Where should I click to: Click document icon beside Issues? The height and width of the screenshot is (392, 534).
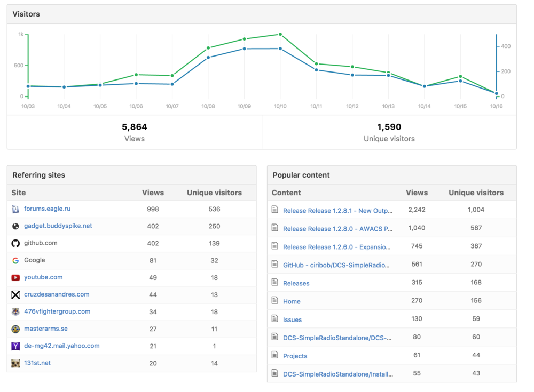[x=275, y=318]
